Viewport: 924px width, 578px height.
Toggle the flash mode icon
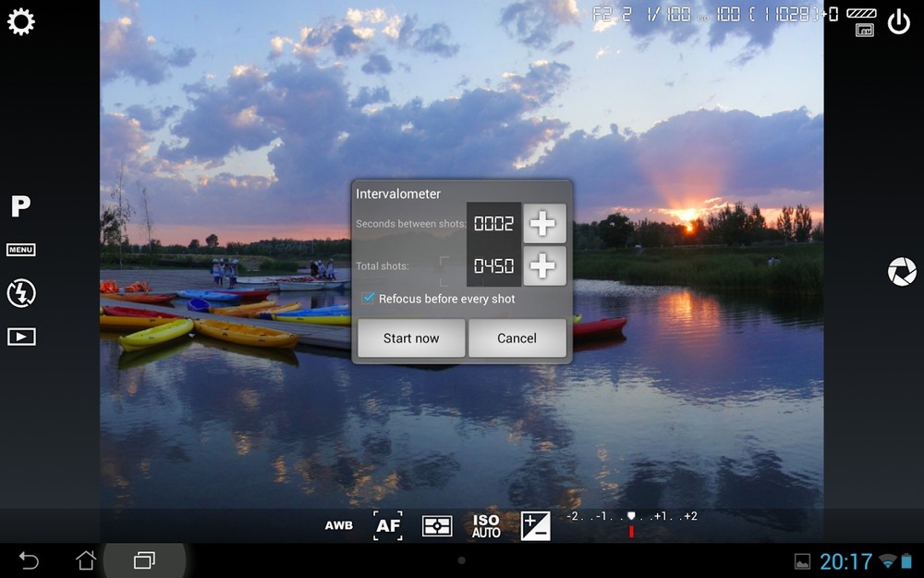point(21,293)
